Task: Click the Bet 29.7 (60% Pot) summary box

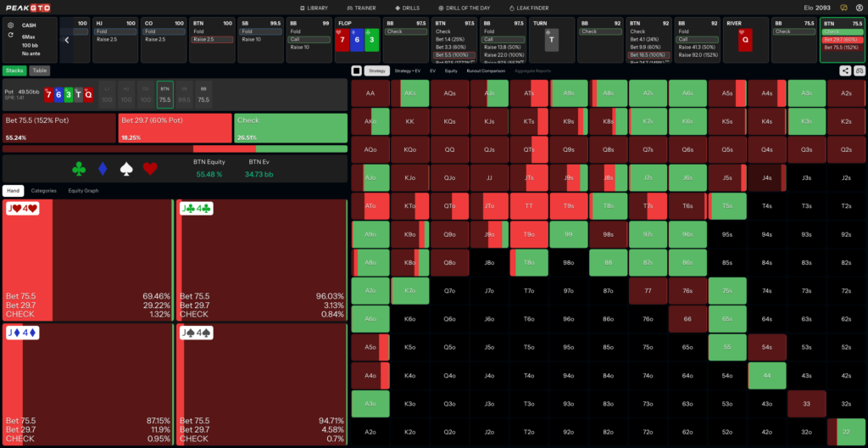Action: click(175, 128)
